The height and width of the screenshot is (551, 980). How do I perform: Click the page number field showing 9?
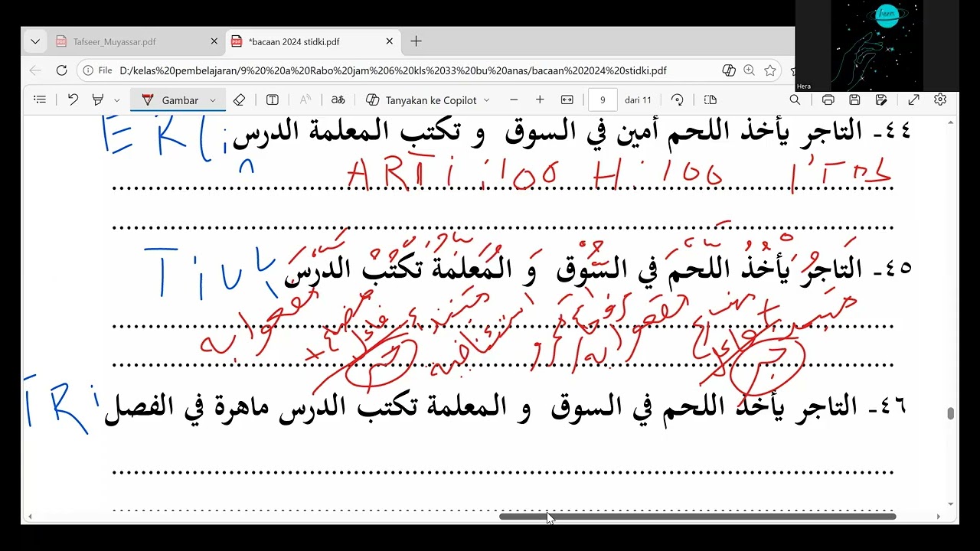click(x=603, y=100)
